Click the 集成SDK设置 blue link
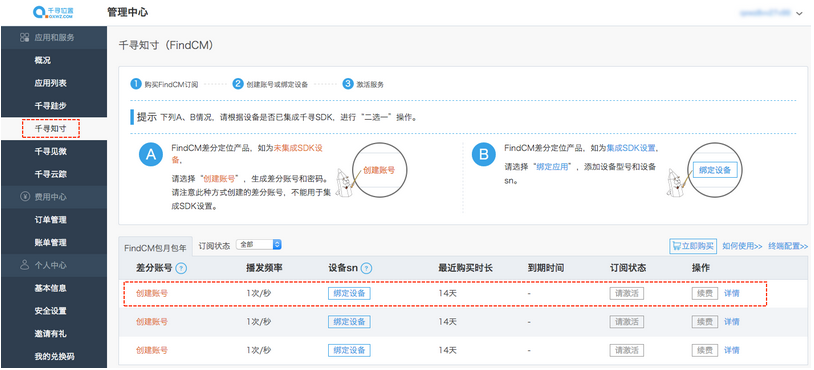The width and height of the screenshot is (814, 370). coord(631,148)
